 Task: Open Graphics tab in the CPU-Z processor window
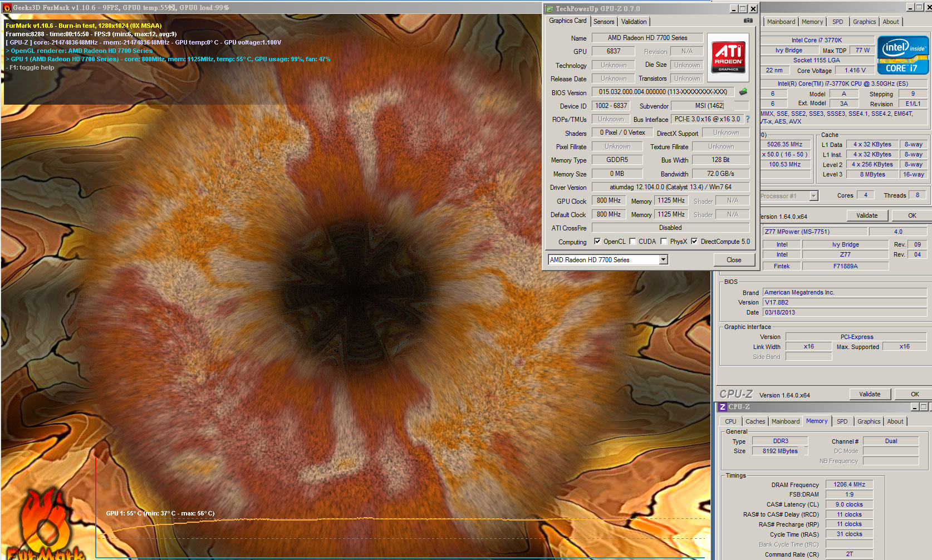(x=865, y=22)
